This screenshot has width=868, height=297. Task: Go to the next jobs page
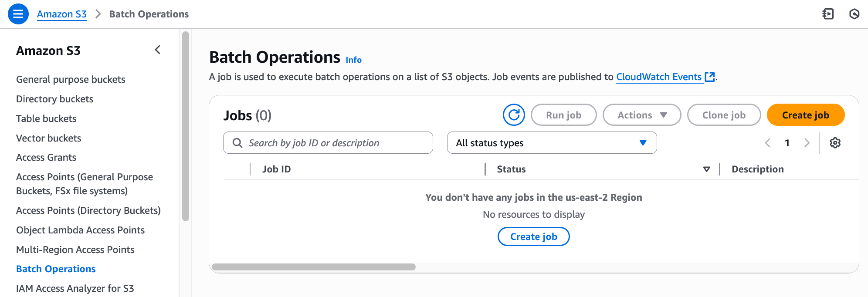tap(807, 143)
